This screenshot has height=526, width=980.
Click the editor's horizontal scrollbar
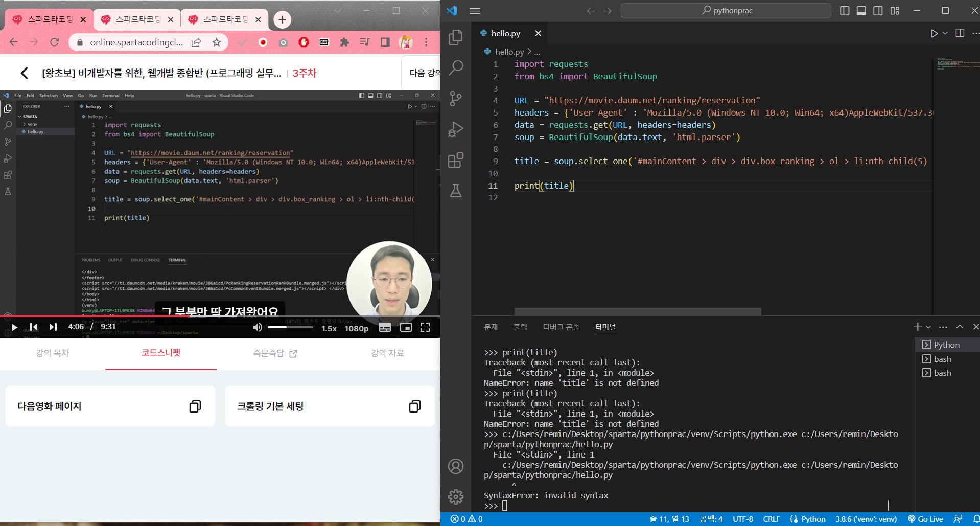pyautogui.click(x=638, y=311)
